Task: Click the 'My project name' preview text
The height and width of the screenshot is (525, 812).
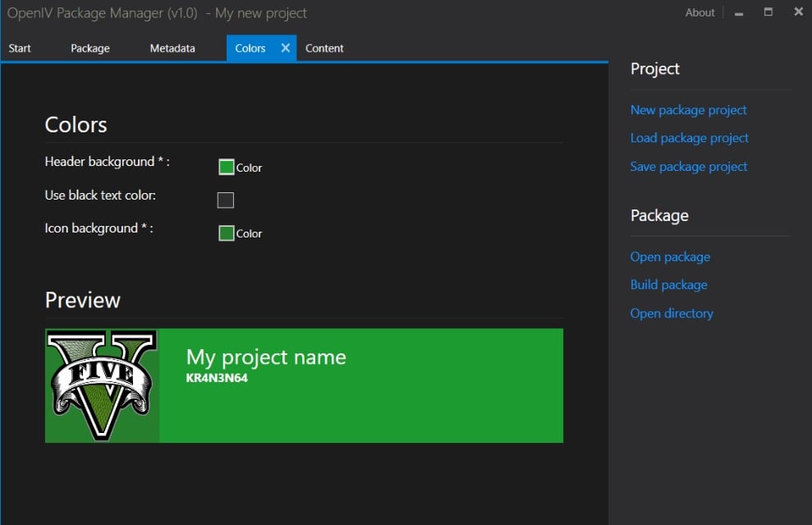Action: click(x=266, y=357)
